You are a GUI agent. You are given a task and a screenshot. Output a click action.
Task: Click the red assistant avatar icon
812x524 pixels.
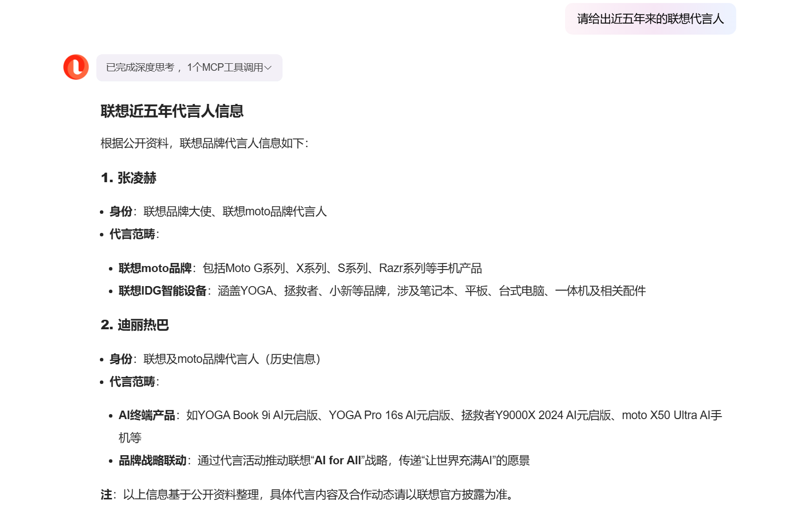[76, 67]
